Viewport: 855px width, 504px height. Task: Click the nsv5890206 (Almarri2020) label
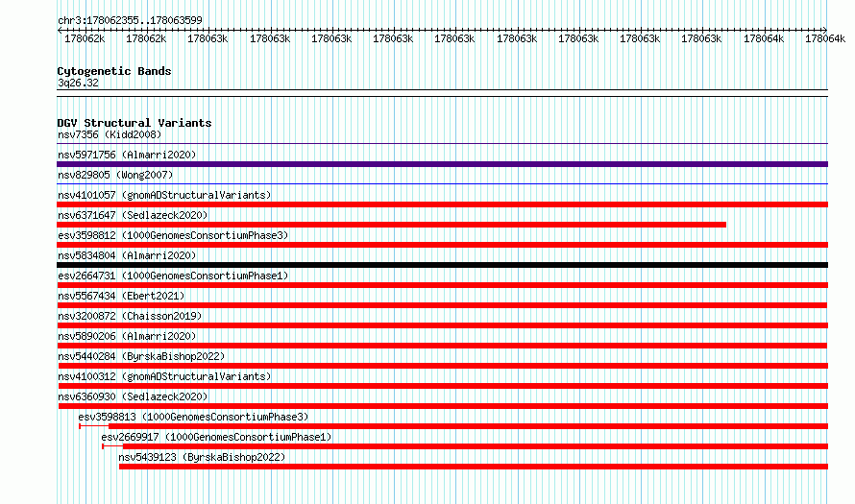point(127,336)
